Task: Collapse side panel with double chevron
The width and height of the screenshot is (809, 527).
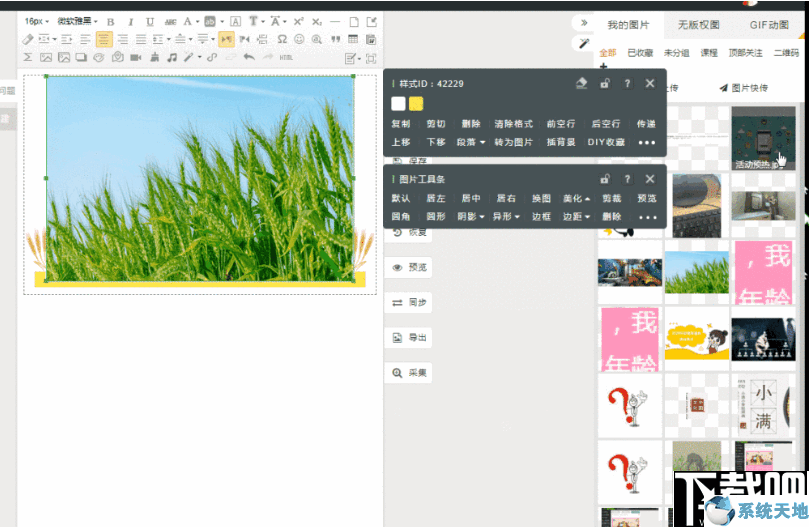Action: point(584,23)
